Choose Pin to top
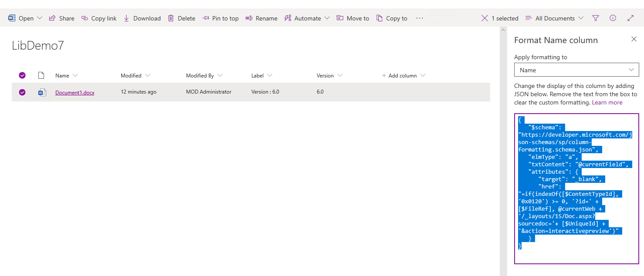 (x=220, y=18)
